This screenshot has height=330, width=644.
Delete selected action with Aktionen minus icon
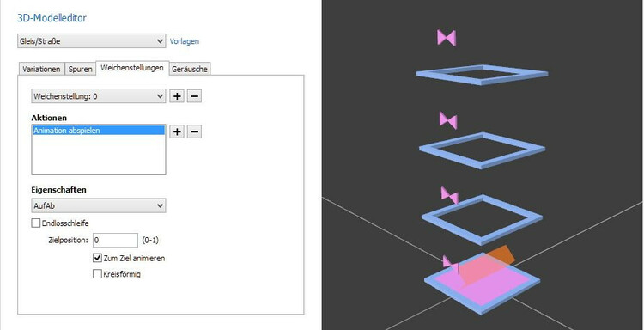pos(194,131)
